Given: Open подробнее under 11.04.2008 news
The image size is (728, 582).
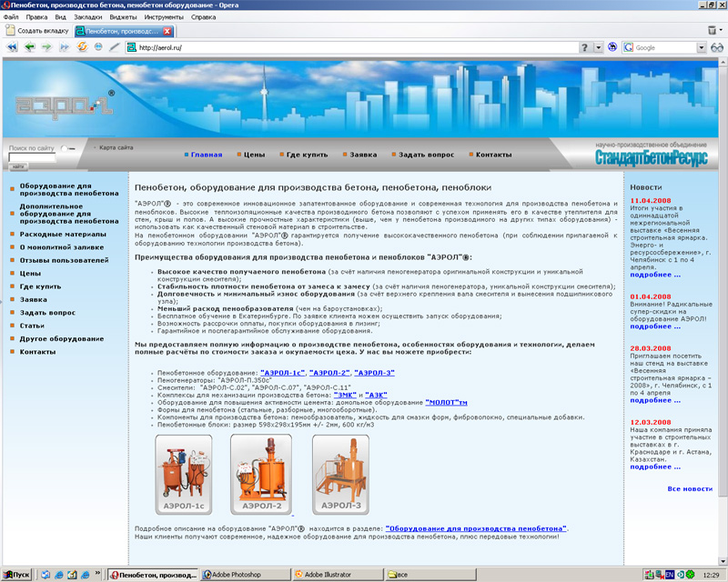Looking at the screenshot, I should [x=655, y=275].
